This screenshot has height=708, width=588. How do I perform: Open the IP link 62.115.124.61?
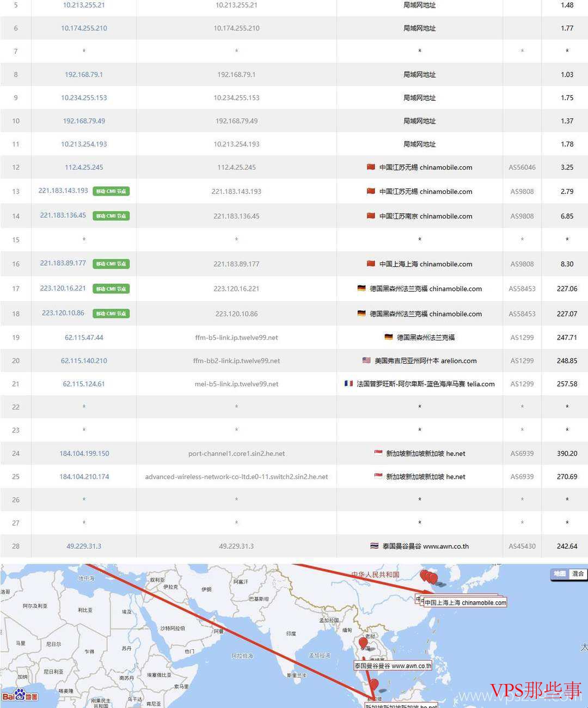pyautogui.click(x=84, y=383)
